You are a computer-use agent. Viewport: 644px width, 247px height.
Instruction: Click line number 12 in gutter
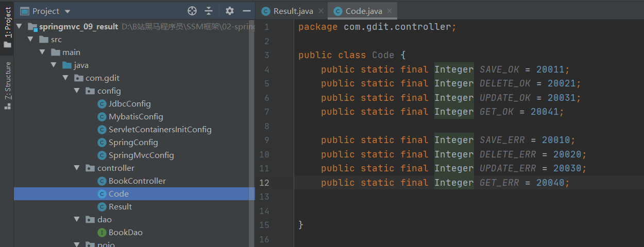[x=264, y=183]
